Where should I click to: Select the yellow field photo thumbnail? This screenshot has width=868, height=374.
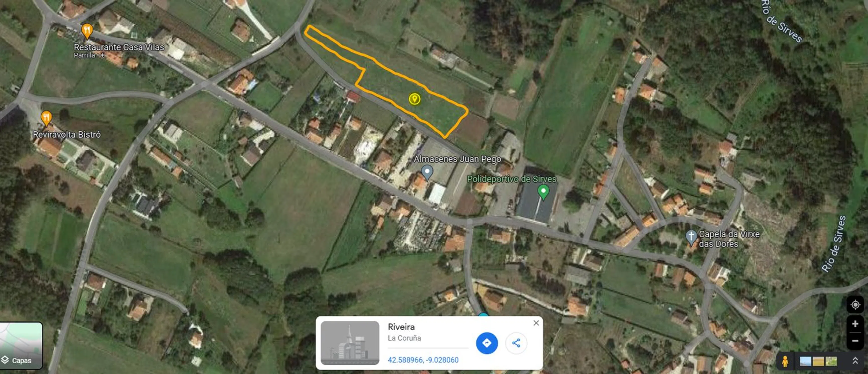(x=819, y=361)
